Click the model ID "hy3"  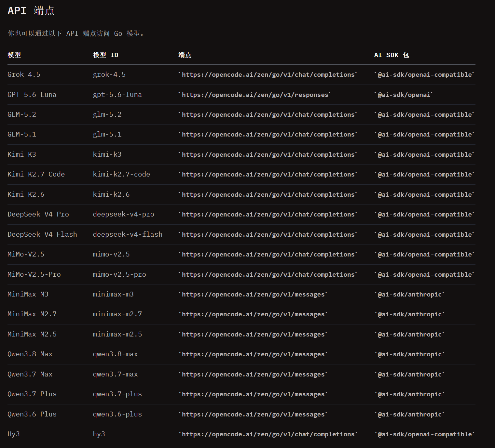click(99, 434)
